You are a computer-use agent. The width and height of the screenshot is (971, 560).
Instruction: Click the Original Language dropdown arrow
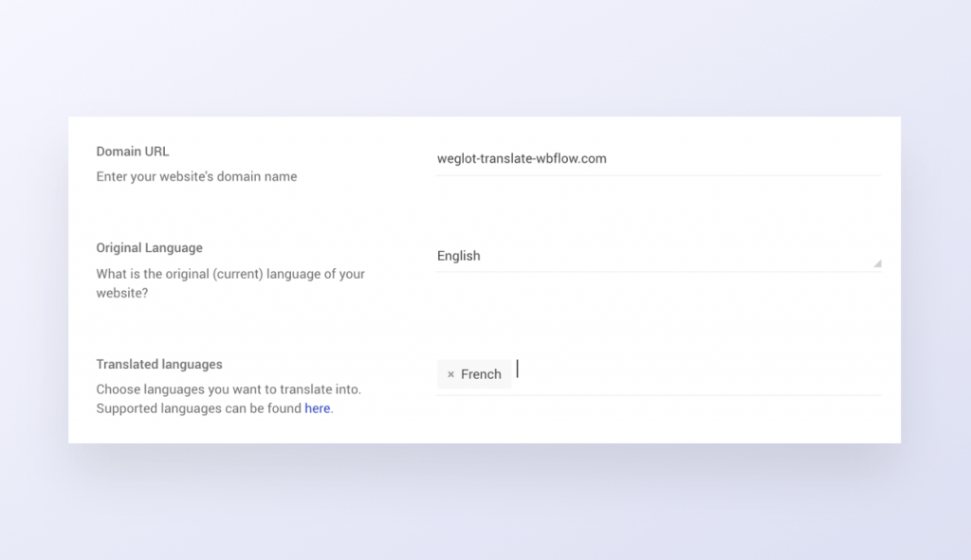[877, 263]
